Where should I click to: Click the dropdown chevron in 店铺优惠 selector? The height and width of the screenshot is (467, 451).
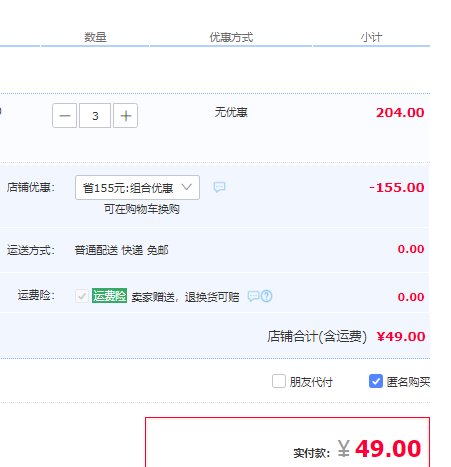pyautogui.click(x=187, y=187)
